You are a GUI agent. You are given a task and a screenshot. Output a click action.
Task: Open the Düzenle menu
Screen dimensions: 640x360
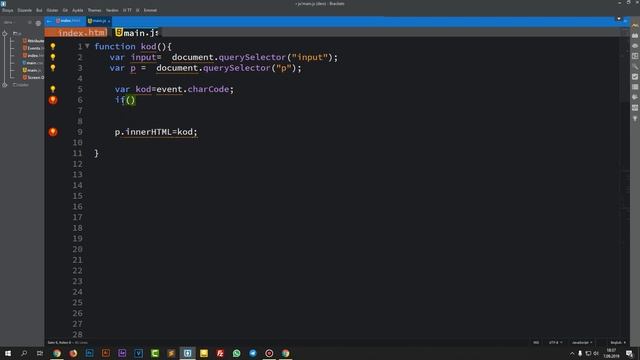click(24, 10)
